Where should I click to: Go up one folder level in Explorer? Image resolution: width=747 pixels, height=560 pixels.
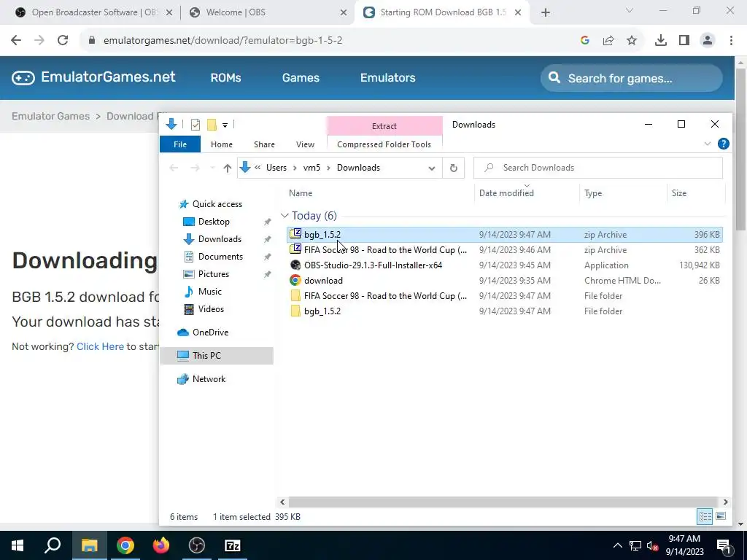click(x=228, y=168)
